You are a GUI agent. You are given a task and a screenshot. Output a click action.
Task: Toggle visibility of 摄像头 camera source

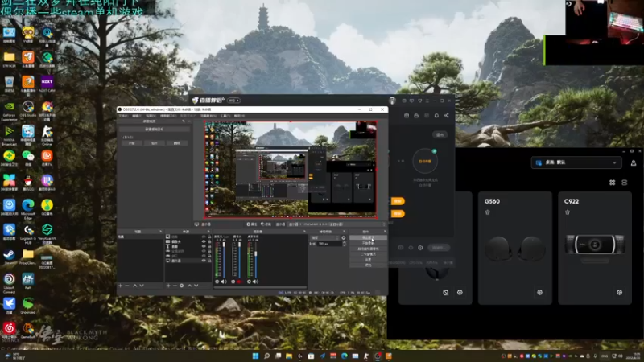click(204, 241)
